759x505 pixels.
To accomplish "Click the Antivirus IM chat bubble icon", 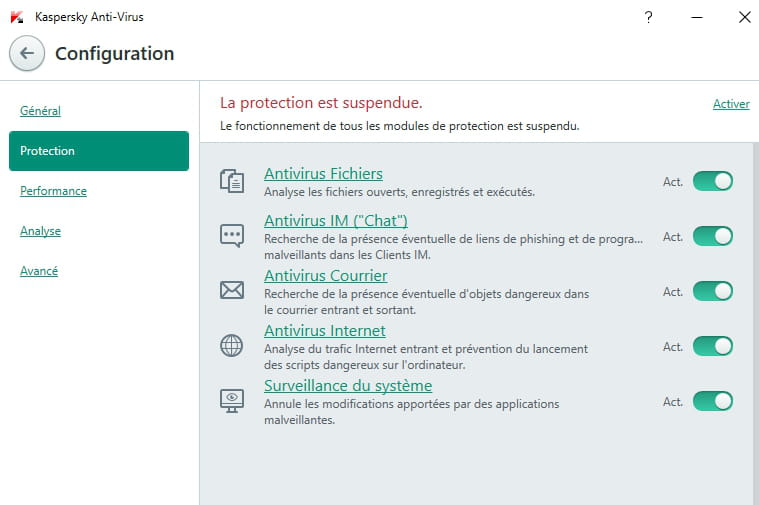I will click(232, 236).
